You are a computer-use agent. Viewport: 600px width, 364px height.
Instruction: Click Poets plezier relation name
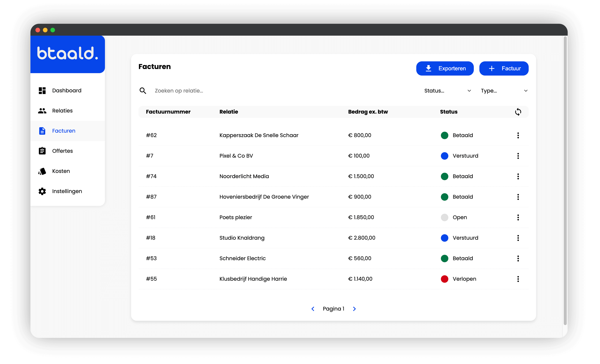point(236,217)
